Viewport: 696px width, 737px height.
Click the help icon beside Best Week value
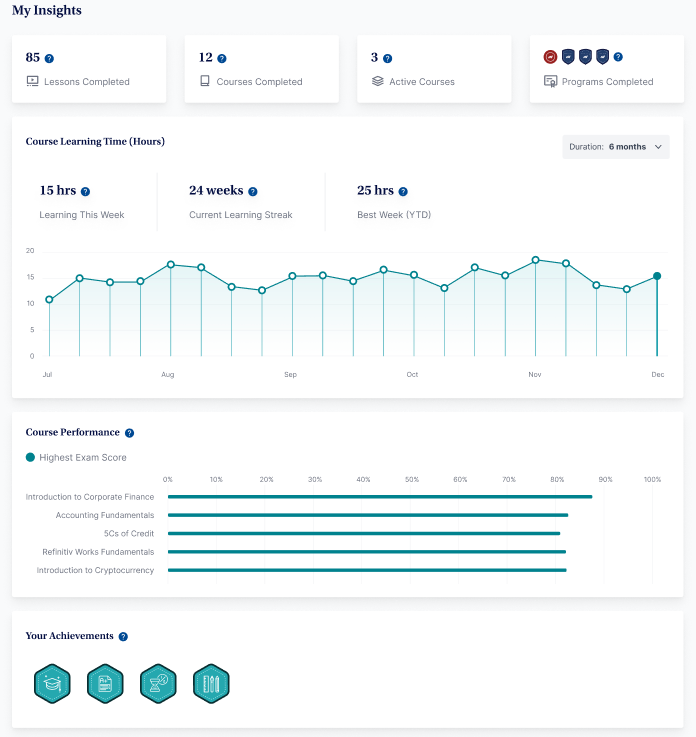403,191
